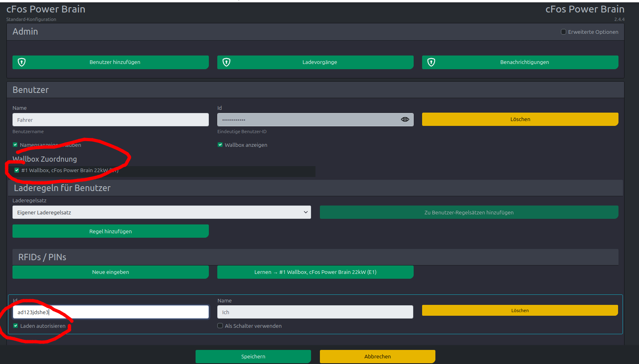This screenshot has width=639, height=364.
Task: Click the Admin section heading
Action: pyautogui.click(x=25, y=31)
